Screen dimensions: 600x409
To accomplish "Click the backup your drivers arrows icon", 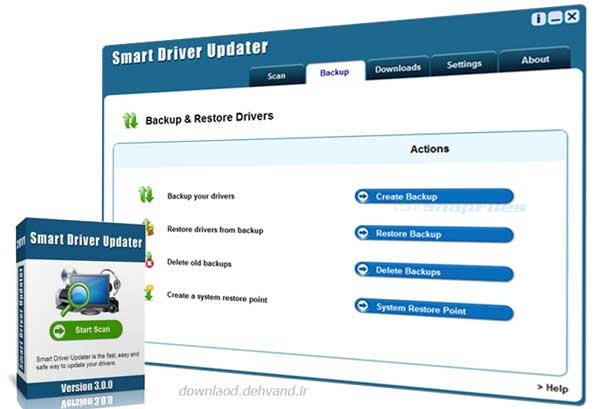I will tap(146, 194).
